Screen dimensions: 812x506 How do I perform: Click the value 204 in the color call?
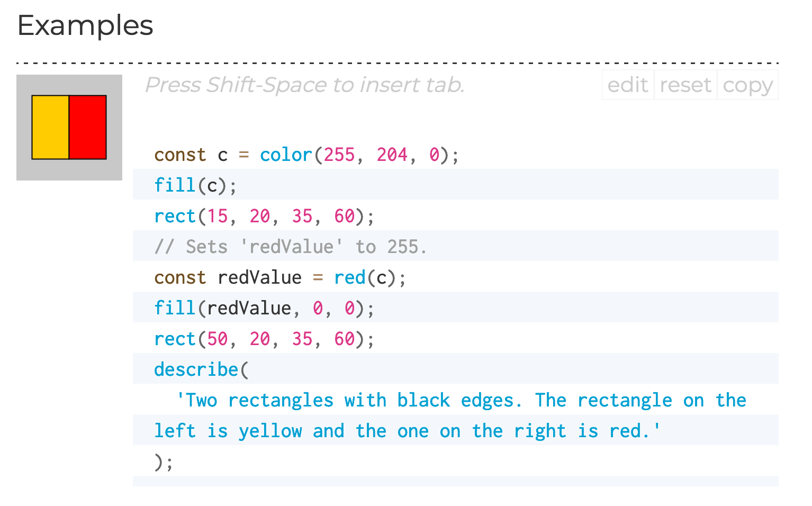[392, 155]
